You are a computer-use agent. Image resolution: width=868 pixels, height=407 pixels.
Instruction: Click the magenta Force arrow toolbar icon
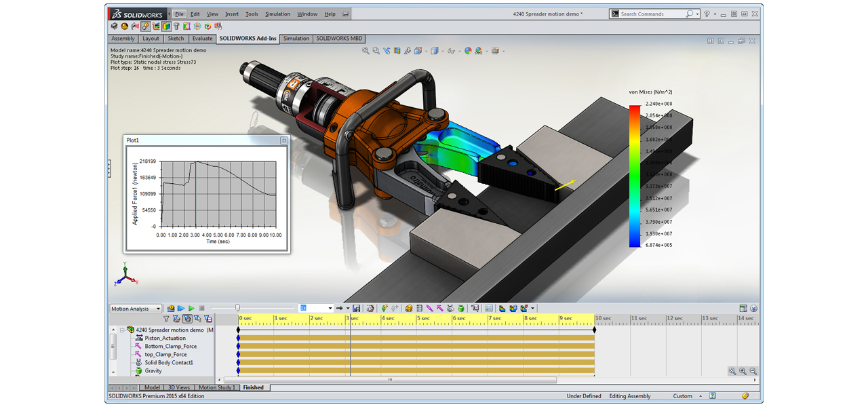pyautogui.click(x=439, y=309)
